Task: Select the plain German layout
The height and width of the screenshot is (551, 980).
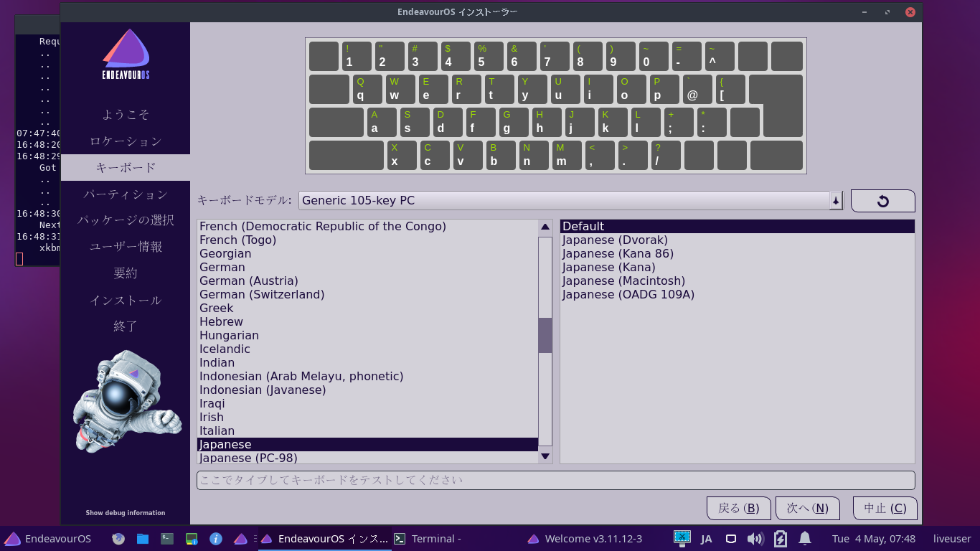Action: pyautogui.click(x=367, y=268)
